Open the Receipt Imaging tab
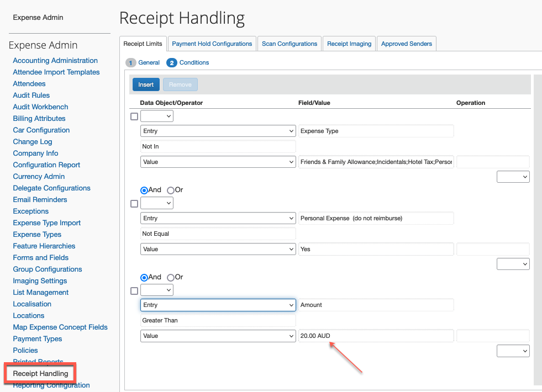The width and height of the screenshot is (542, 392). pyautogui.click(x=349, y=44)
